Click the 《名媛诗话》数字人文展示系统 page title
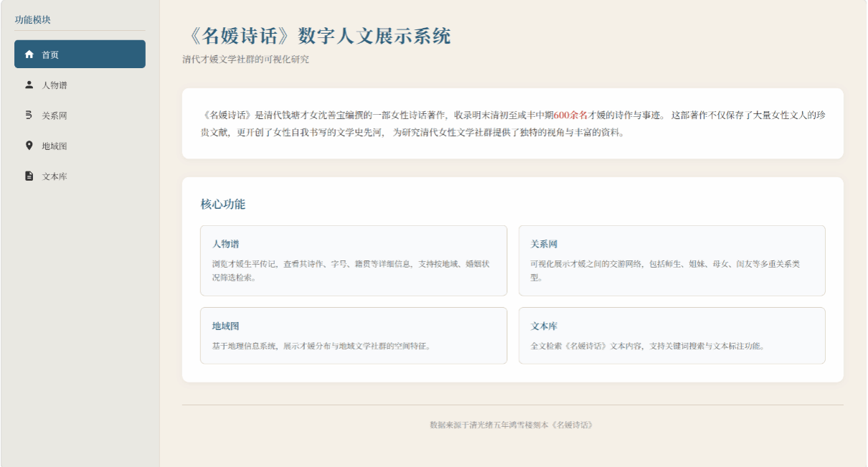 pos(317,36)
